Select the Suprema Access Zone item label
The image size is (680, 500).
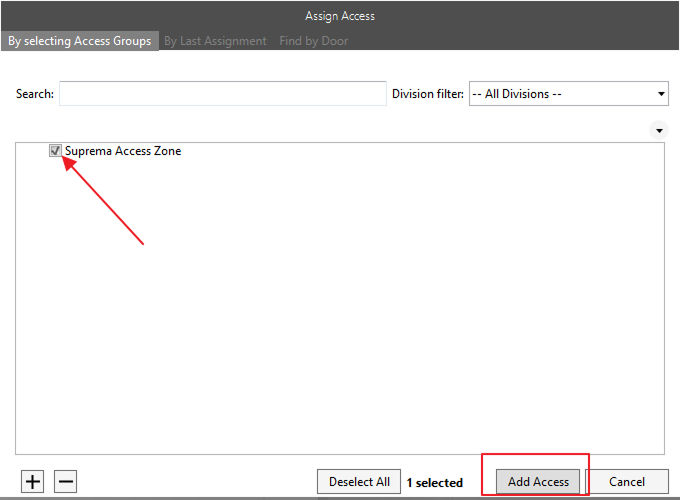point(123,151)
